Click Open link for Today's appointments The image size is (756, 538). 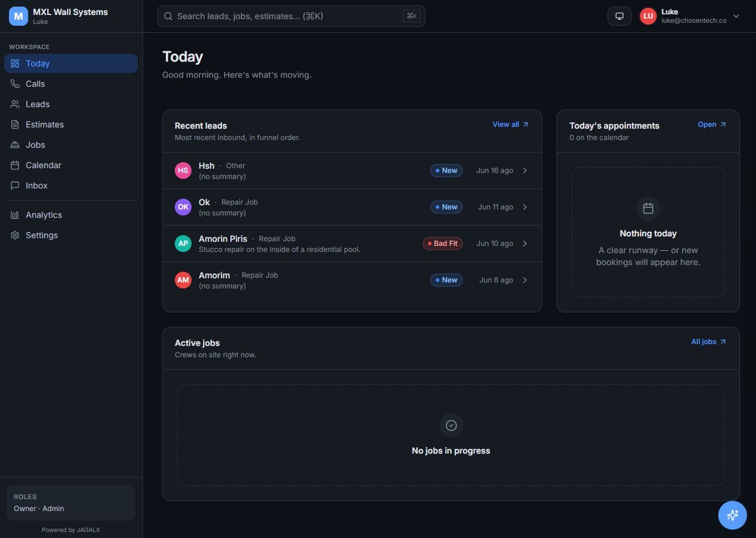712,124
